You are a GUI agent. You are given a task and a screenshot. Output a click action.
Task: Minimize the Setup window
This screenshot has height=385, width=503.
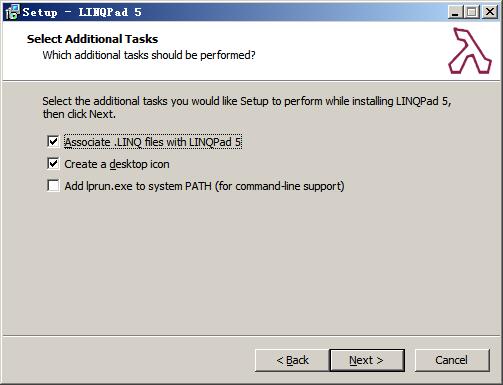454,12
